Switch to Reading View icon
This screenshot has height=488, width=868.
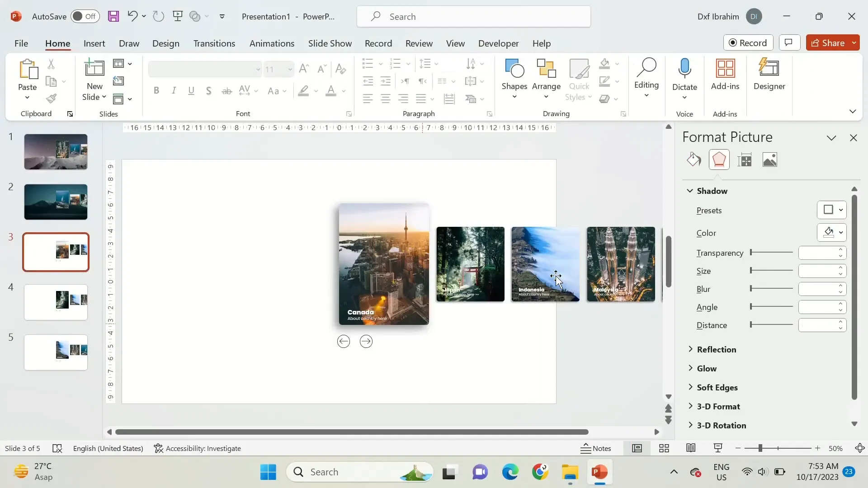click(x=691, y=448)
